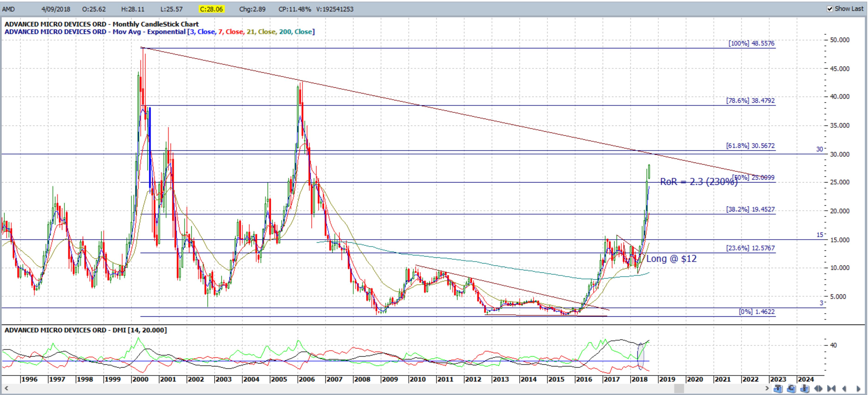The width and height of the screenshot is (868, 395).
Task: Click the V:192541253 volume value
Action: coord(335,9)
